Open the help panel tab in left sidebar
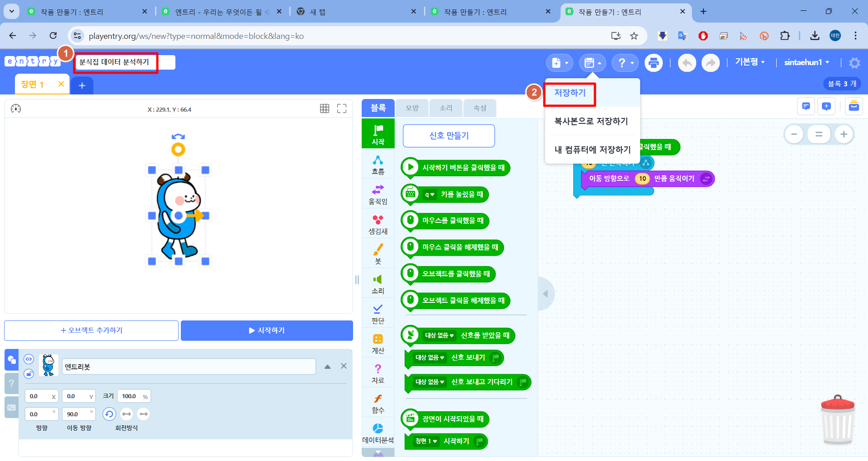The width and height of the screenshot is (868, 461). (x=12, y=383)
